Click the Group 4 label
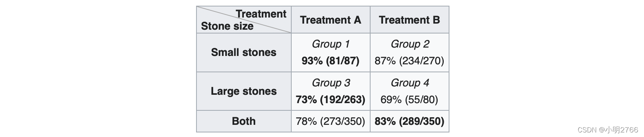This screenshot has width=644, height=137. click(410, 83)
